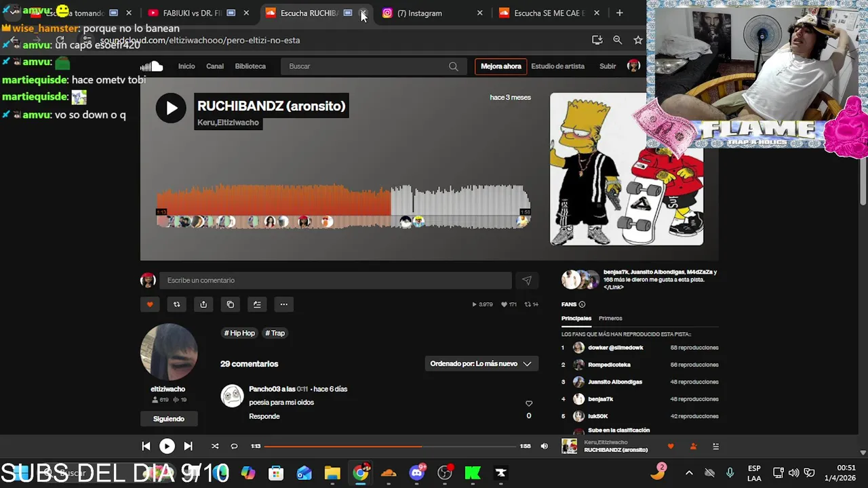
Task: Click the play button in the bottom player bar
Action: point(167,446)
